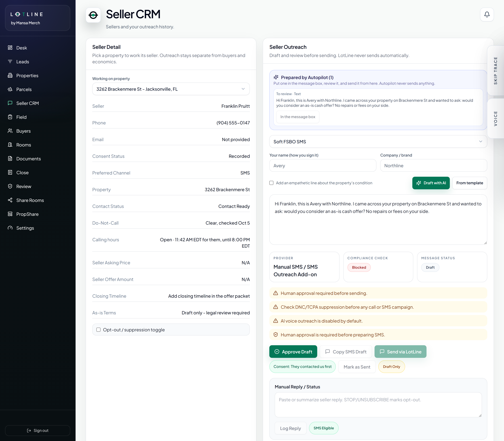Click Copy SMS Draft button
The width and height of the screenshot is (504, 441).
[346, 352]
